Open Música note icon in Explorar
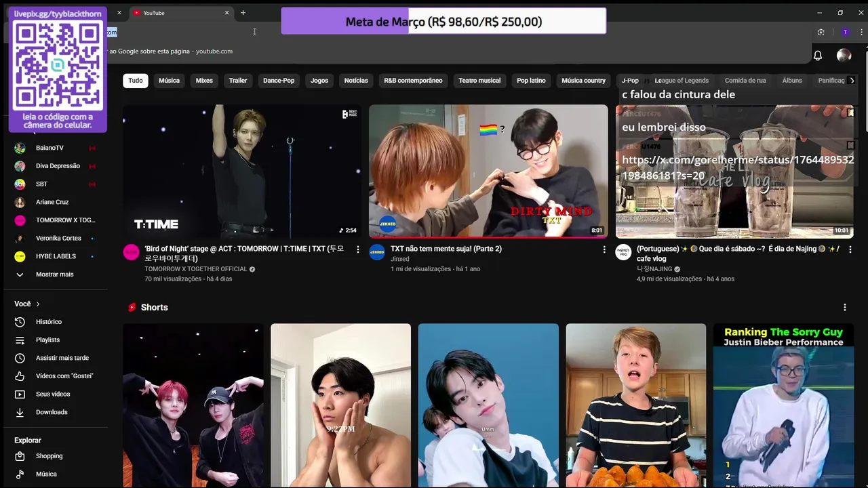 (x=20, y=474)
